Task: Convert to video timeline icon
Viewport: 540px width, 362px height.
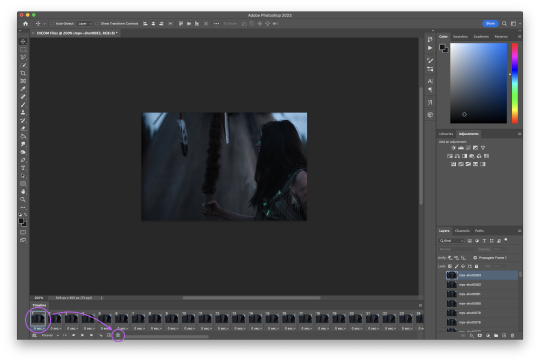Action: [x=34, y=335]
